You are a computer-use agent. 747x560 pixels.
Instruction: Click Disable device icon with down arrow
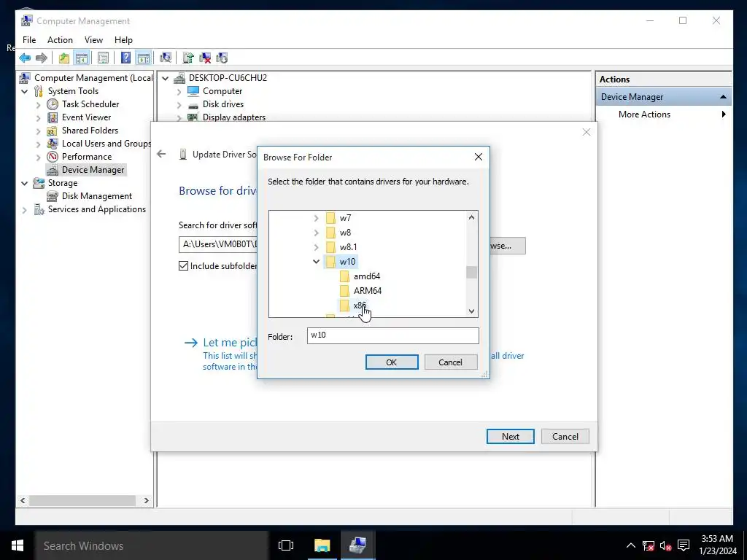pos(222,58)
